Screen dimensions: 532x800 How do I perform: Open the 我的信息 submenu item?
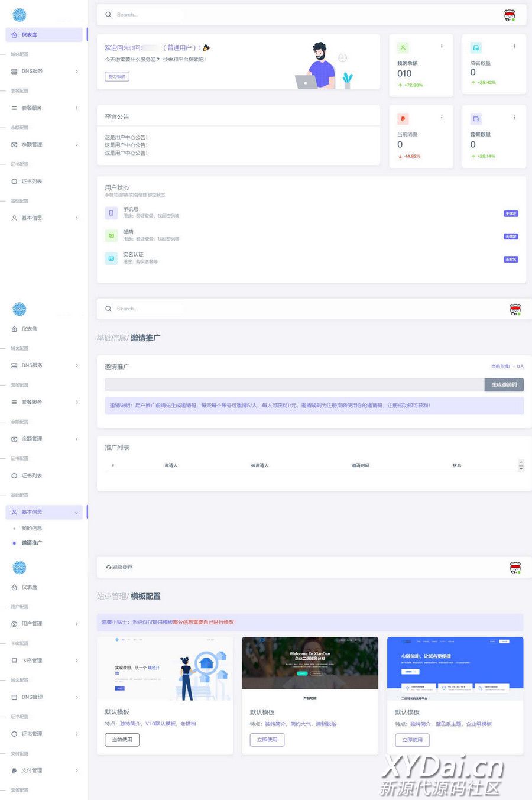(x=31, y=528)
